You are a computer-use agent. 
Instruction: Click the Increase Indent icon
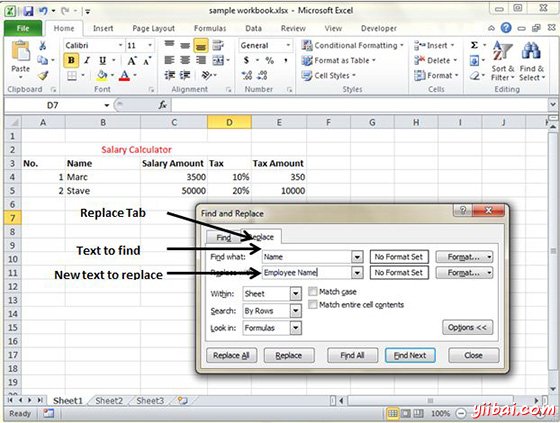[185, 75]
